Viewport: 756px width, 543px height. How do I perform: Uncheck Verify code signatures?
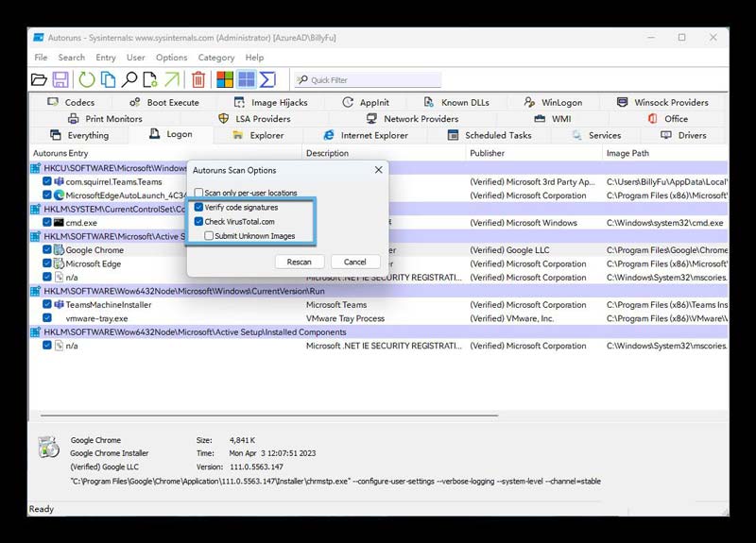click(x=198, y=207)
